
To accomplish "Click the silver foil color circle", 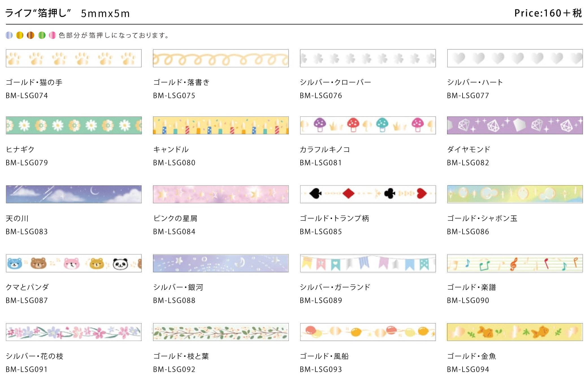I will [x=9, y=35].
